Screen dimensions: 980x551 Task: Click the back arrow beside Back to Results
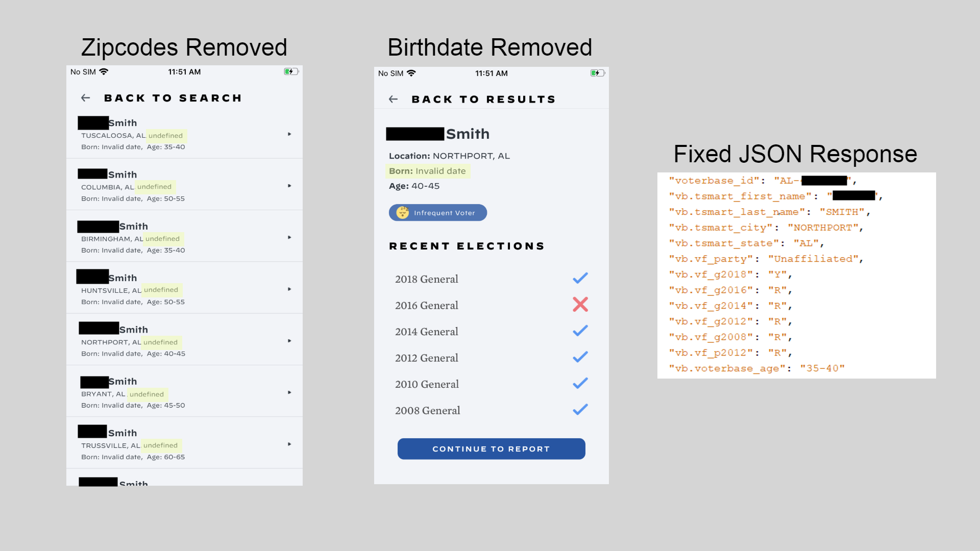[393, 99]
